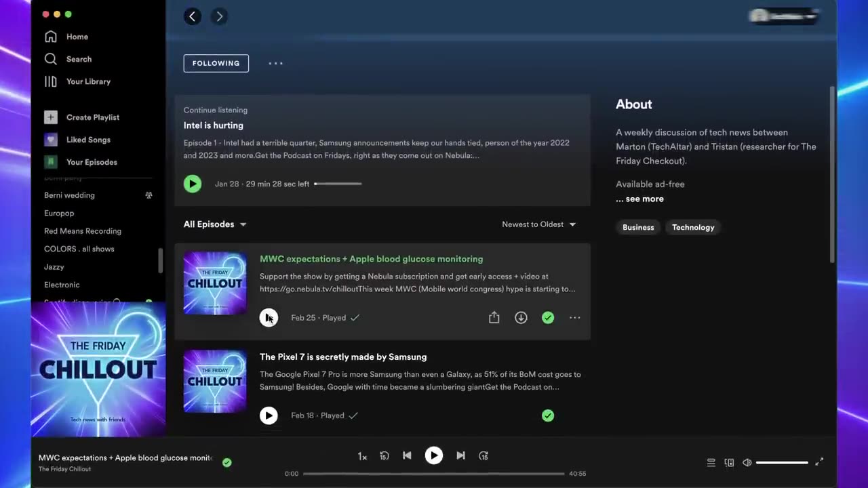The width and height of the screenshot is (868, 488).
Task: Open the Berni wedding playlist
Action: point(69,195)
